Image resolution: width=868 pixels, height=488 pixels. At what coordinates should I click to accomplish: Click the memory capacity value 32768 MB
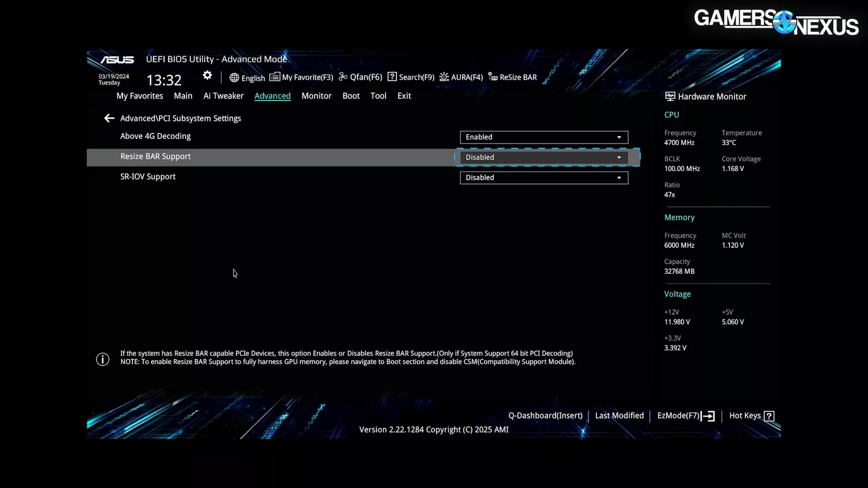click(x=679, y=271)
